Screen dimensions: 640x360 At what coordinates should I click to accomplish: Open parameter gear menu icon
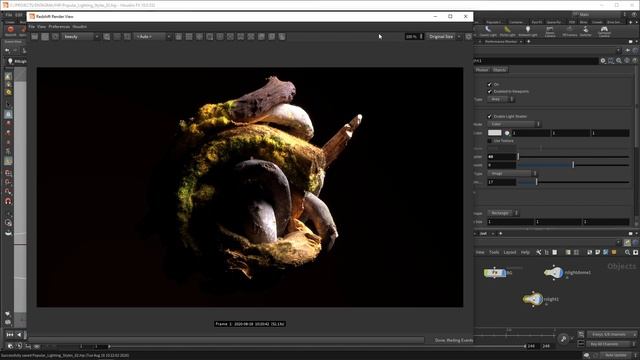pos(603,61)
